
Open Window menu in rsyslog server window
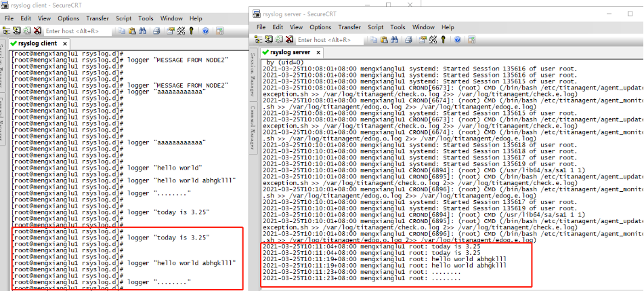click(423, 27)
